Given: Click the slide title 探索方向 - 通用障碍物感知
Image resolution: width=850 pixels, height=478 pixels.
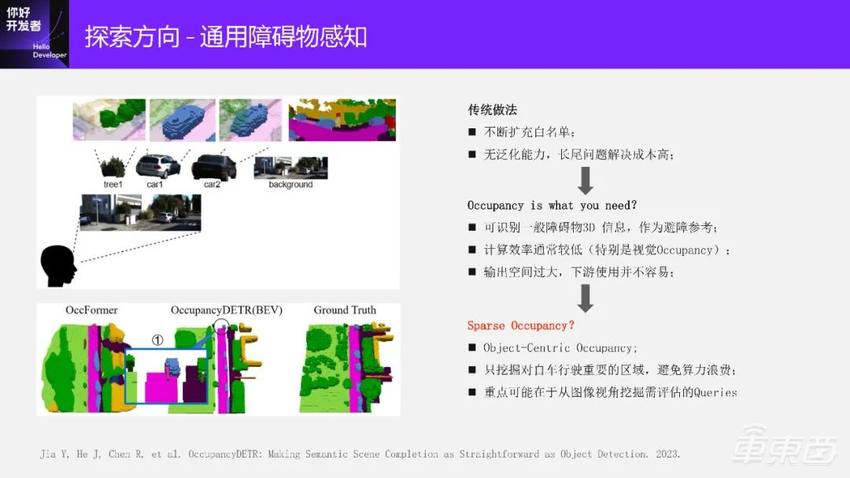Looking at the screenshot, I should click(226, 37).
